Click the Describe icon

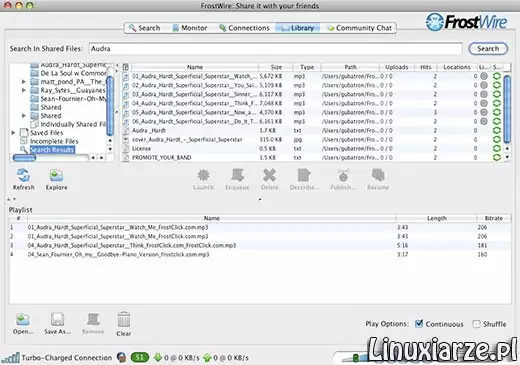(x=304, y=175)
